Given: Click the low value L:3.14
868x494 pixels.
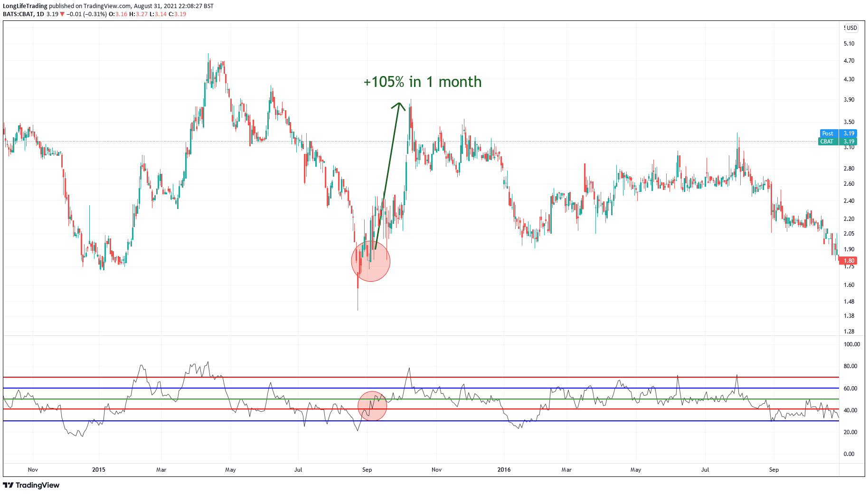Looking at the screenshot, I should point(158,14).
